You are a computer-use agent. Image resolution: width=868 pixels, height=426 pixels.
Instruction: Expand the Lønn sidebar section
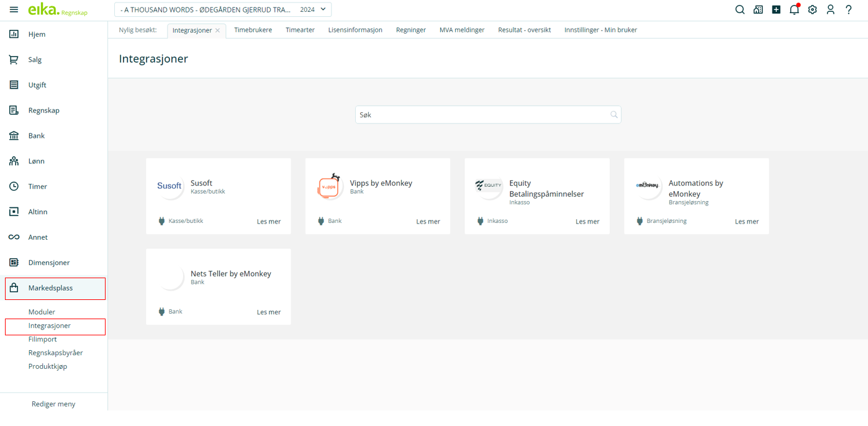tap(36, 161)
